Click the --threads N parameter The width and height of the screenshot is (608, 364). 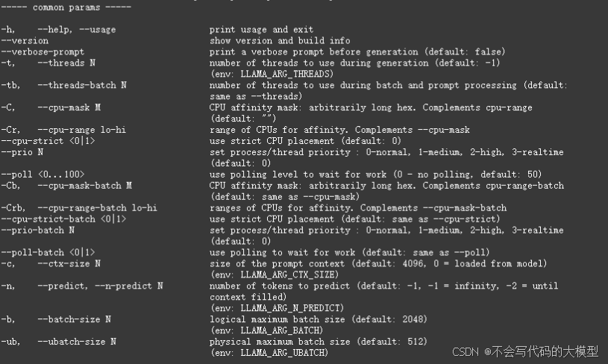[66, 63]
